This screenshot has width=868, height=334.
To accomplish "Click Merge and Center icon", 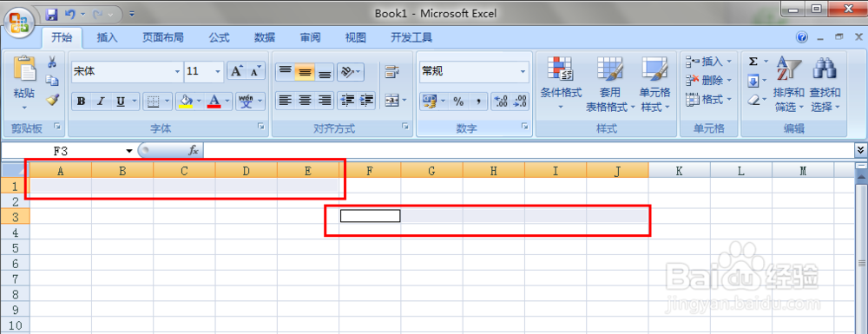I will pyautogui.click(x=391, y=101).
